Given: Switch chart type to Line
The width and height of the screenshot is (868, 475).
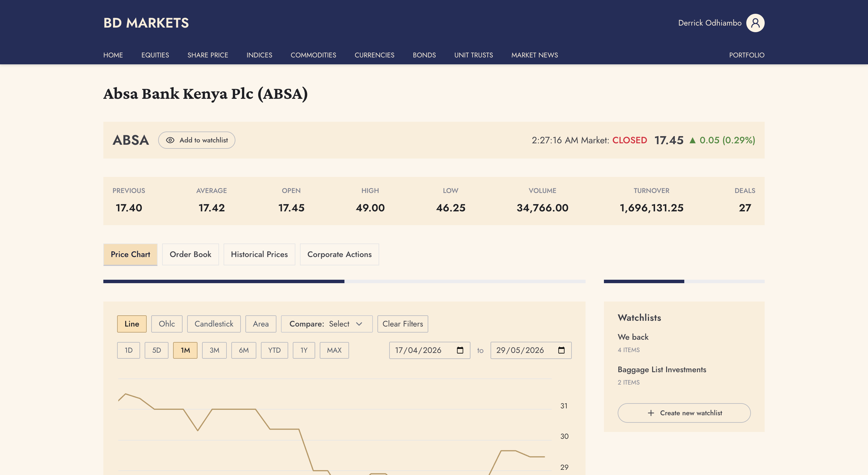Looking at the screenshot, I should (x=132, y=324).
